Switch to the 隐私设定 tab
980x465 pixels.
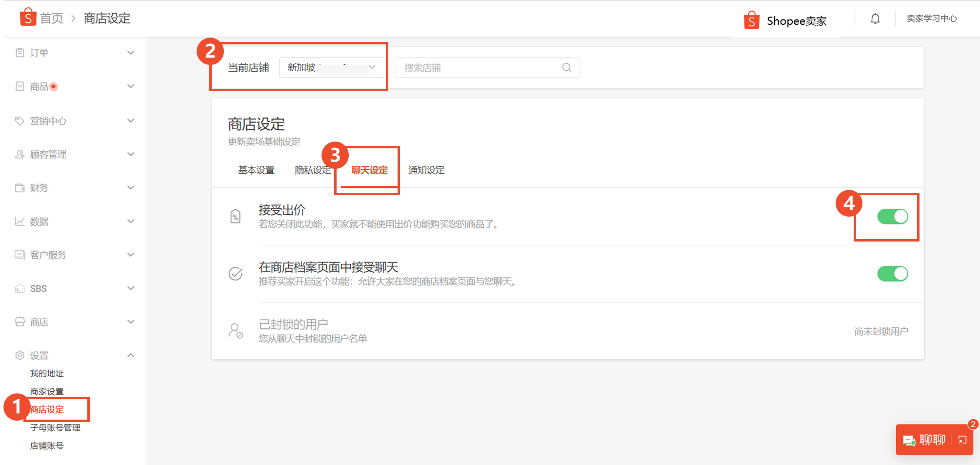(x=313, y=170)
